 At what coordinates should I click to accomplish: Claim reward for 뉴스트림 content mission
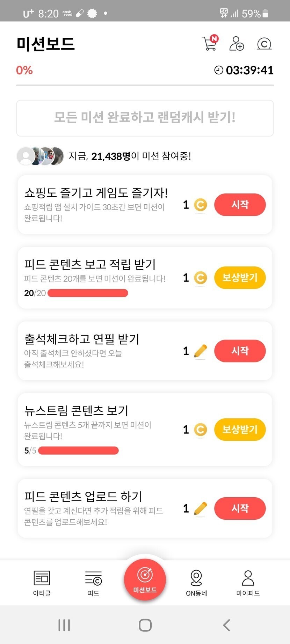(x=240, y=429)
